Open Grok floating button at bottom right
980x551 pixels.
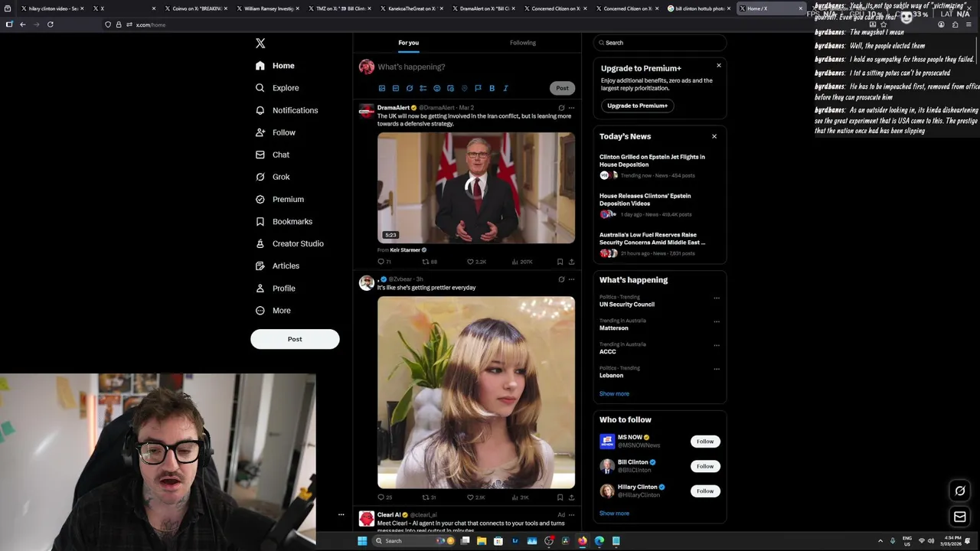[x=959, y=491]
